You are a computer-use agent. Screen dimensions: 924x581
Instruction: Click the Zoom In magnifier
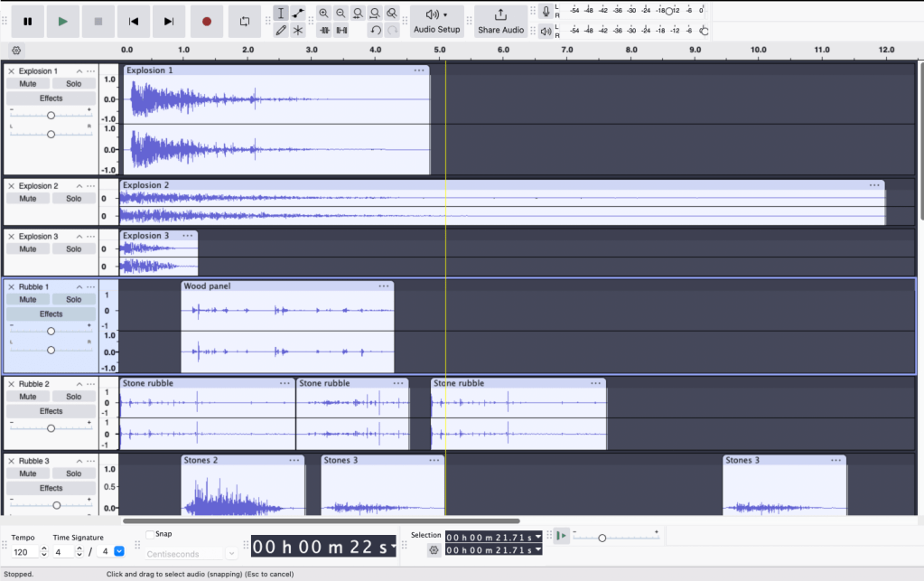tap(323, 13)
